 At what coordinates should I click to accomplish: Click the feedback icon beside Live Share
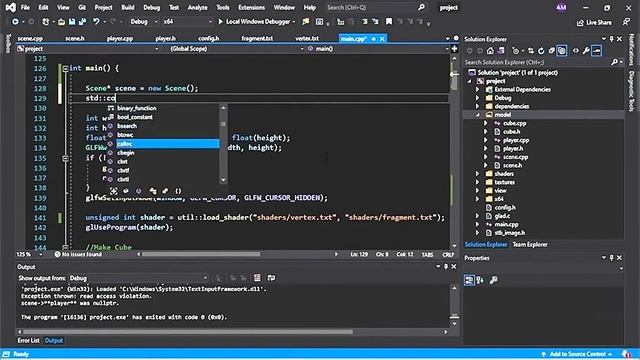click(x=626, y=22)
